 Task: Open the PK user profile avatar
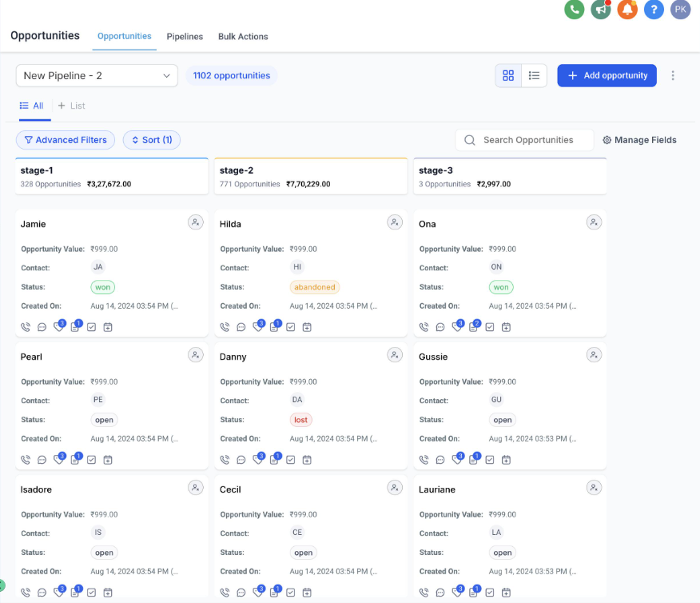pyautogui.click(x=680, y=9)
